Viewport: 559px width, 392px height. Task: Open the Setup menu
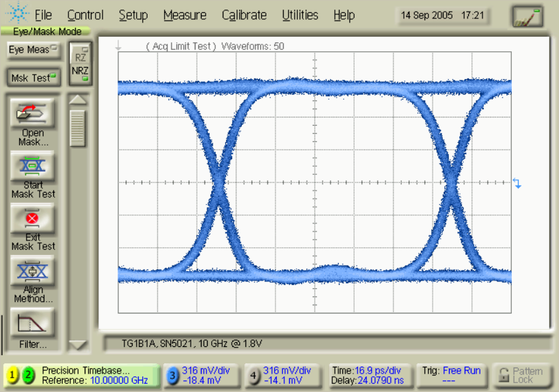[x=133, y=15]
